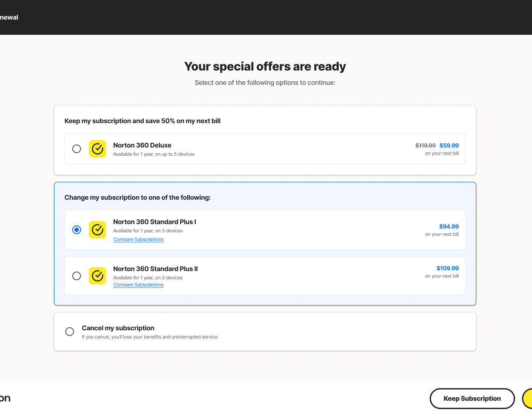Screen dimensions: 532x416
Task: Click the $59.99 discounted price
Action: click(x=449, y=146)
